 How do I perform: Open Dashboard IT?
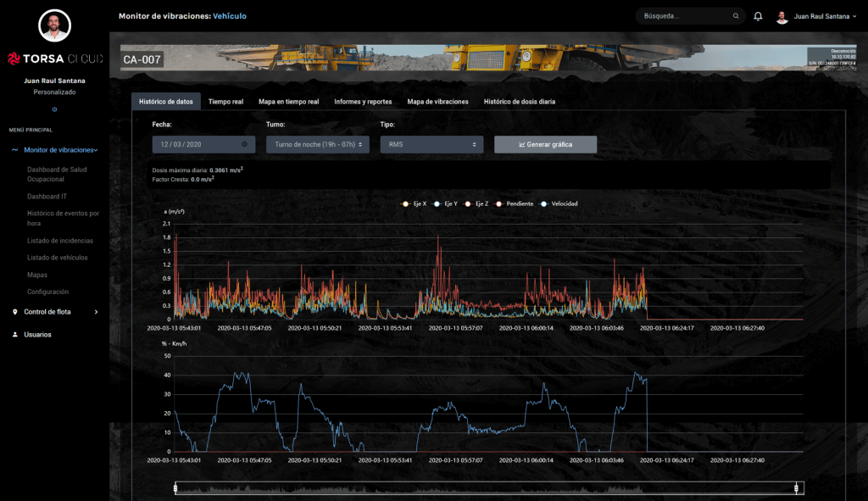tap(47, 197)
